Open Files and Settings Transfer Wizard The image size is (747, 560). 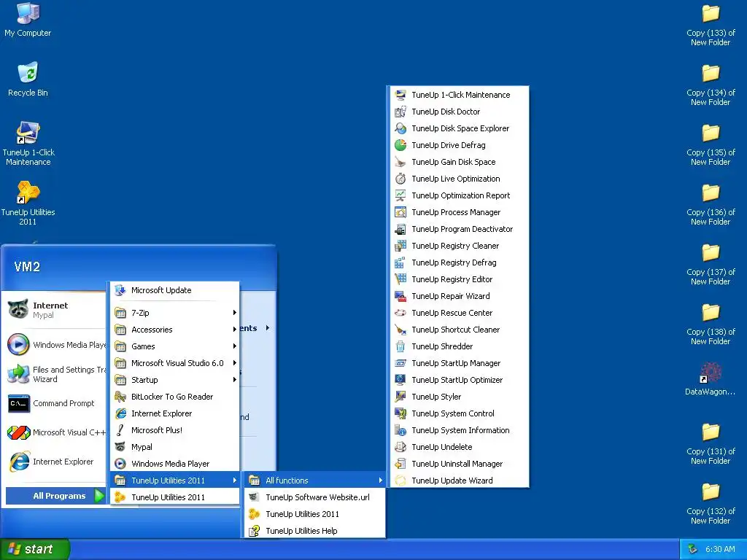[55, 374]
